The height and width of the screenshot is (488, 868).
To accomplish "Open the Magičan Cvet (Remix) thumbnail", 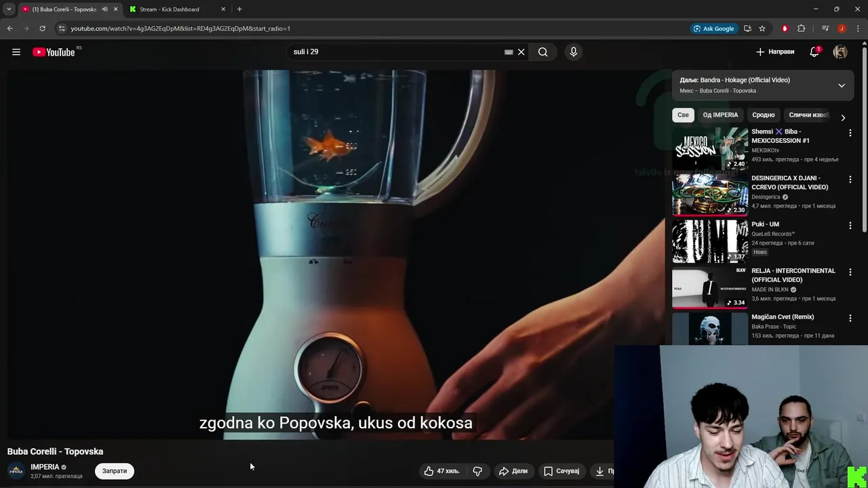I will coord(710,329).
